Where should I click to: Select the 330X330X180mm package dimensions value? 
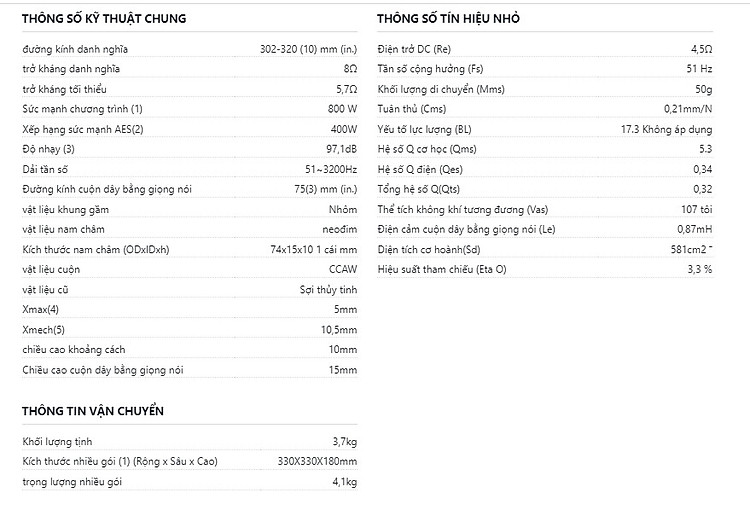316,461
